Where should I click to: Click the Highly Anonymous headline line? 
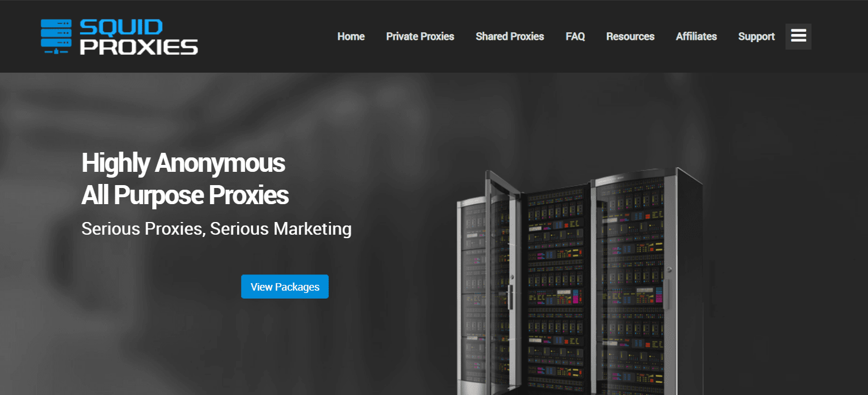[x=183, y=163]
